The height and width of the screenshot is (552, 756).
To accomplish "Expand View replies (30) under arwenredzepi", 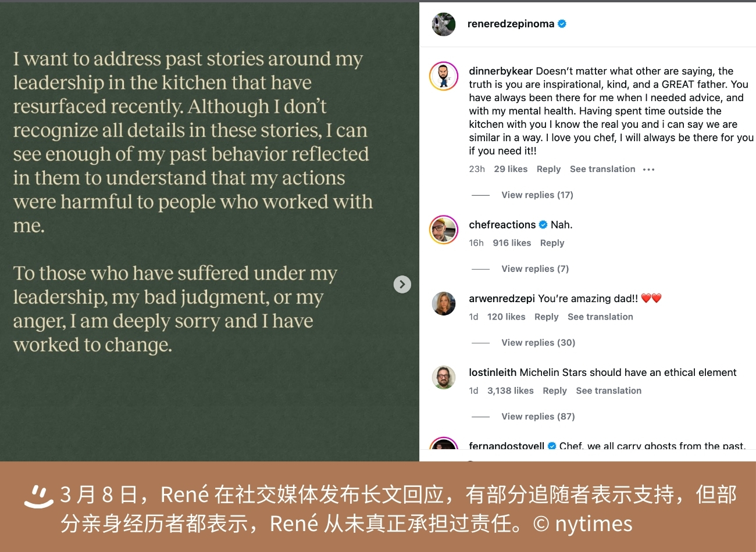I will (539, 343).
